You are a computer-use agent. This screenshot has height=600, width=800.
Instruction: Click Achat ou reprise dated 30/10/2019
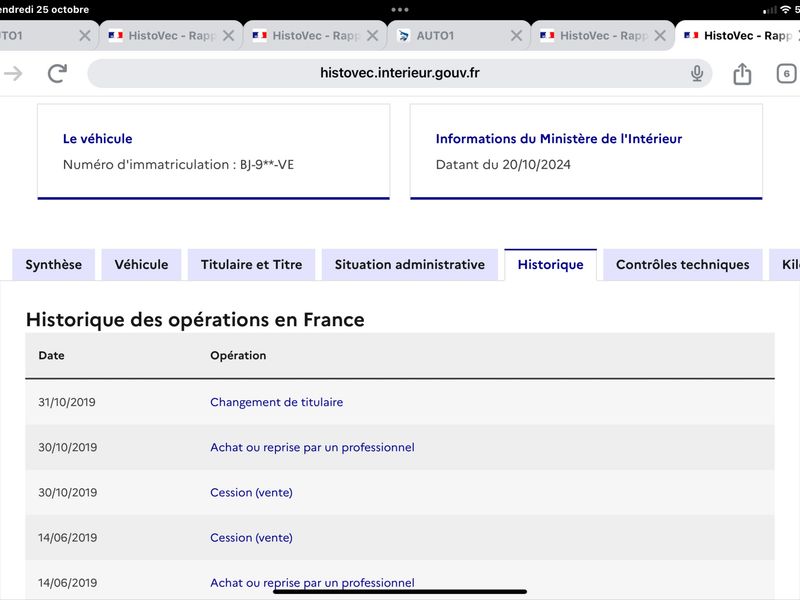click(x=312, y=447)
